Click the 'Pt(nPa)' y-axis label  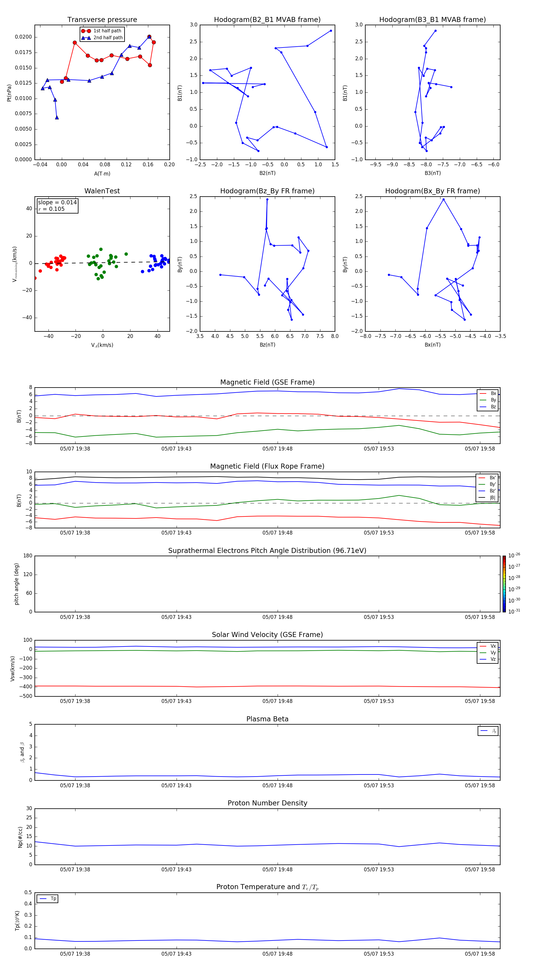(9, 93)
